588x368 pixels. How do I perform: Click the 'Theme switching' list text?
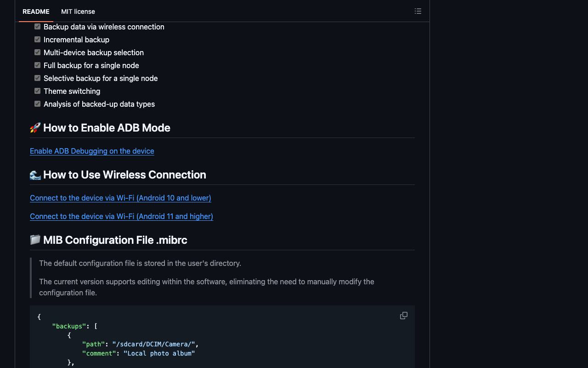[72, 91]
